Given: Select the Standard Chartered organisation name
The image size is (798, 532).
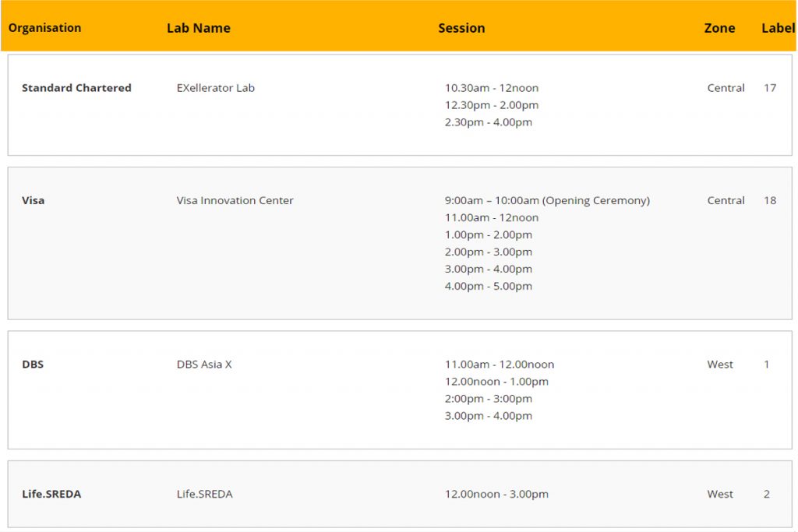Looking at the screenshot, I should [76, 88].
